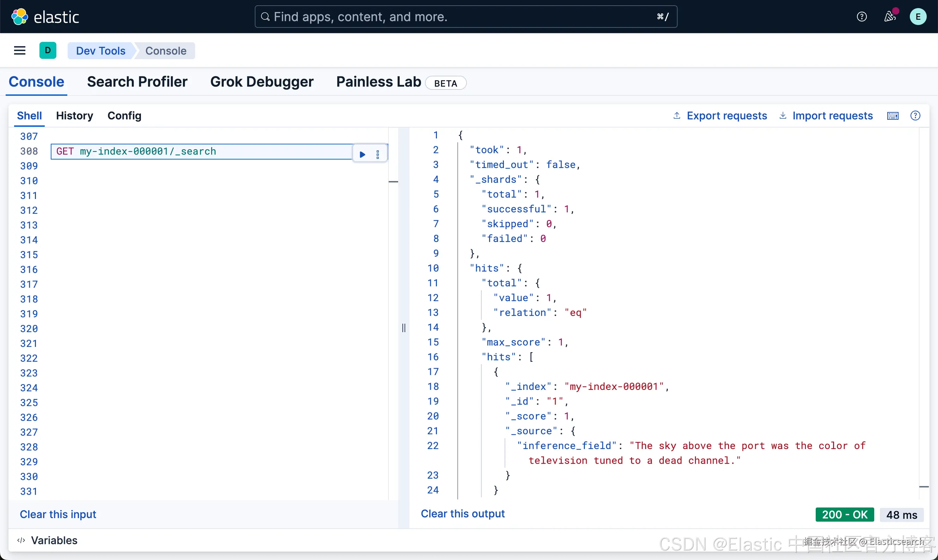Open the Config tab

(x=124, y=116)
